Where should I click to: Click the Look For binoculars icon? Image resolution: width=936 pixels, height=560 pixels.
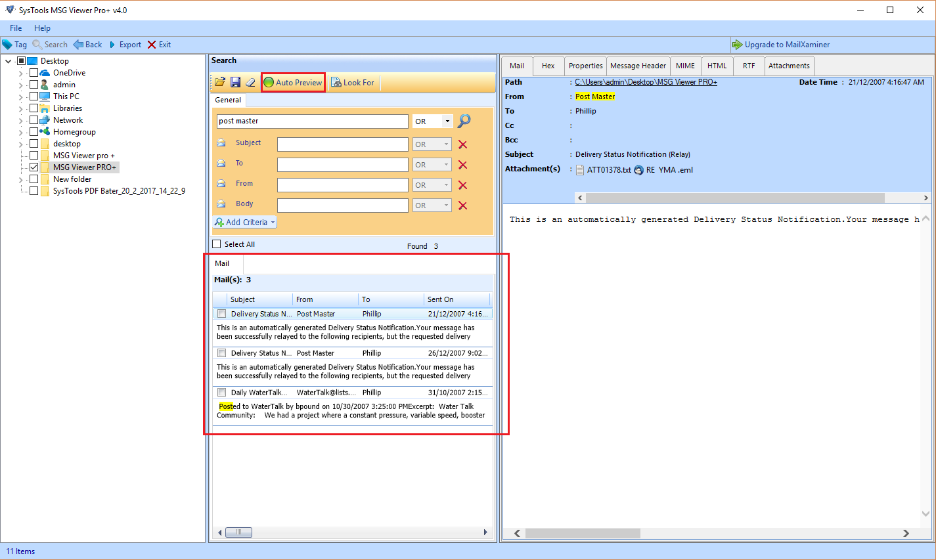[336, 83]
